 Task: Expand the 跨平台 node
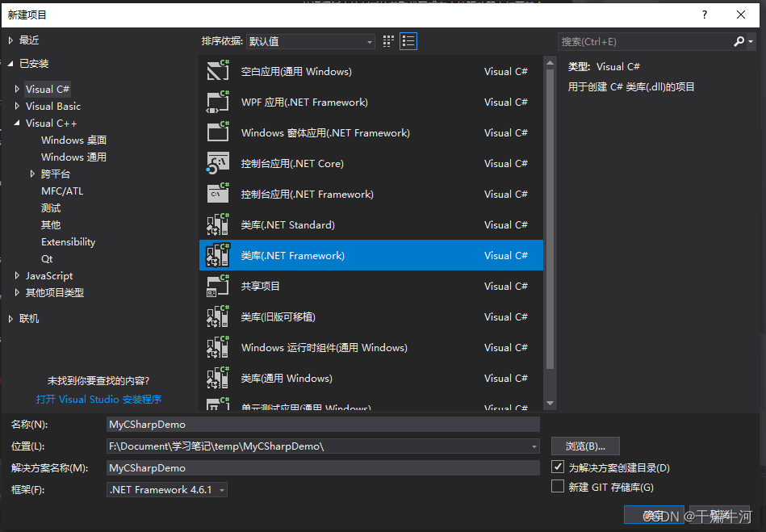pyautogui.click(x=33, y=174)
